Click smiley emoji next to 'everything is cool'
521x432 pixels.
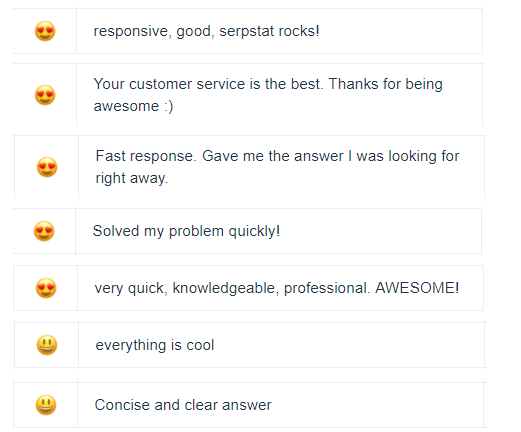pos(47,345)
